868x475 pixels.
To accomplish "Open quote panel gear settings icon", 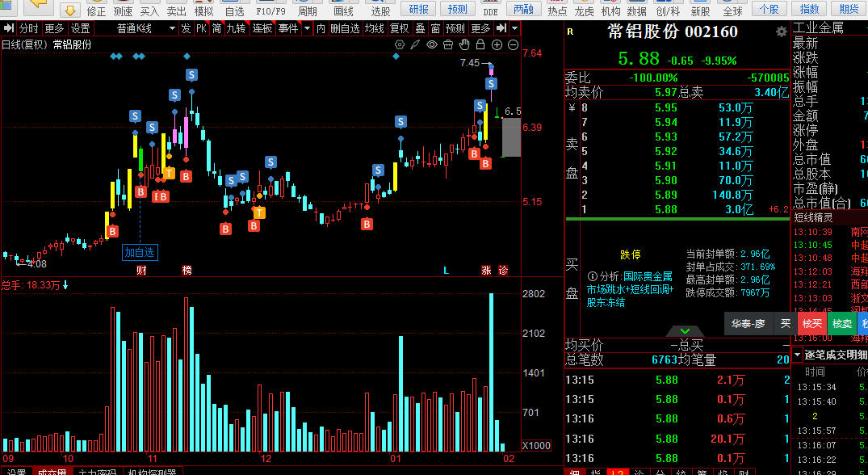I will coord(781,32).
